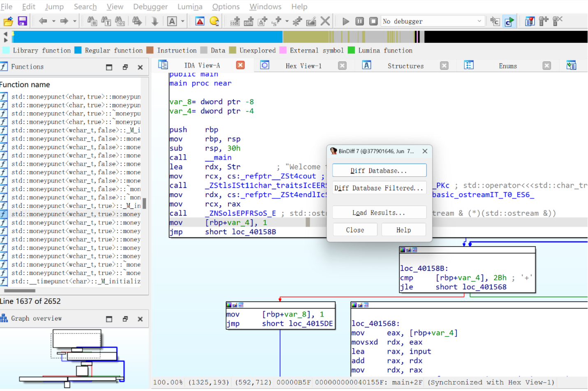Screen dimensions: 588x391
Task: Open the dropdown next to the 's' icon
Action: [x=287, y=21]
